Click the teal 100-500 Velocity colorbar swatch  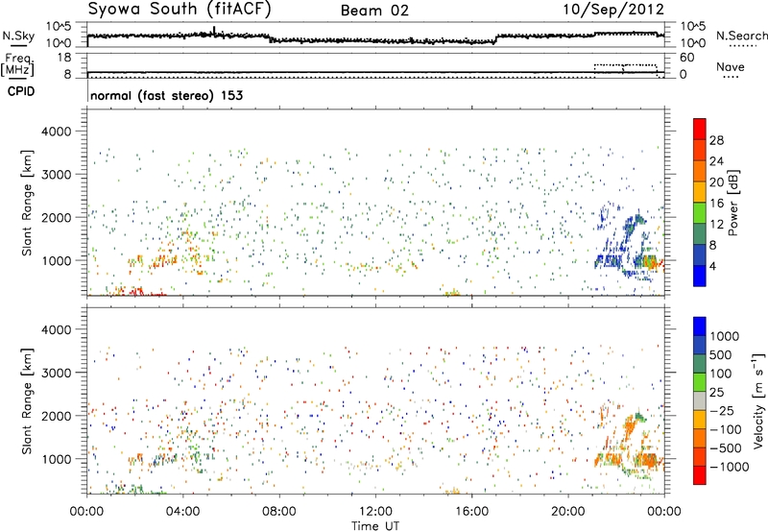(700, 364)
